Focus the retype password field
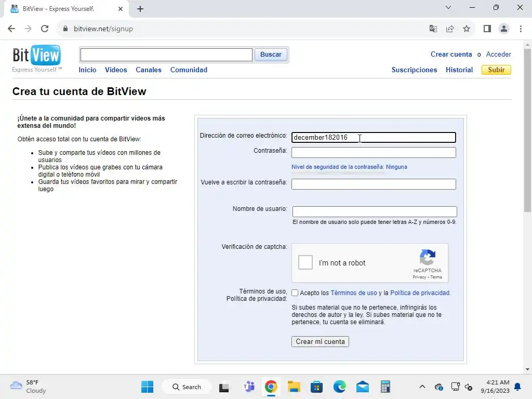 click(x=374, y=184)
